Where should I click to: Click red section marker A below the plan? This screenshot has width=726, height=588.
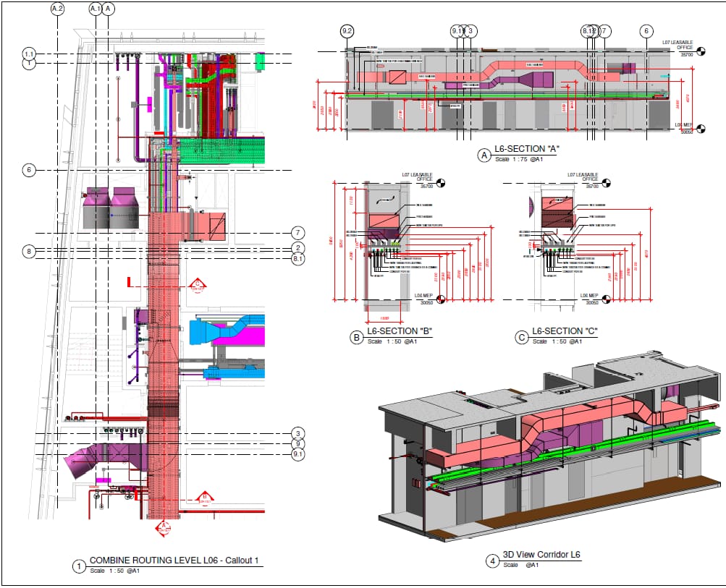(163, 528)
